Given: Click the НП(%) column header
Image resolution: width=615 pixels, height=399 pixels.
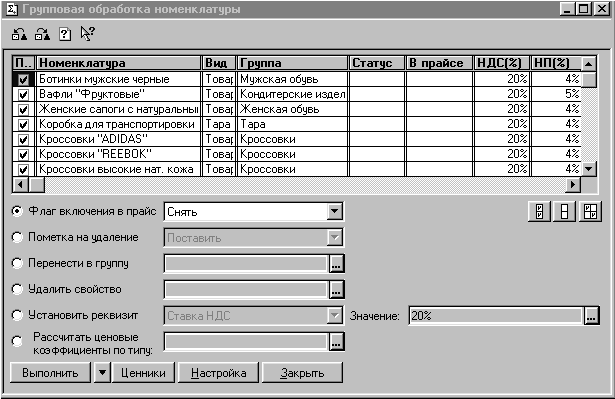Looking at the screenshot, I should pyautogui.click(x=556, y=63).
